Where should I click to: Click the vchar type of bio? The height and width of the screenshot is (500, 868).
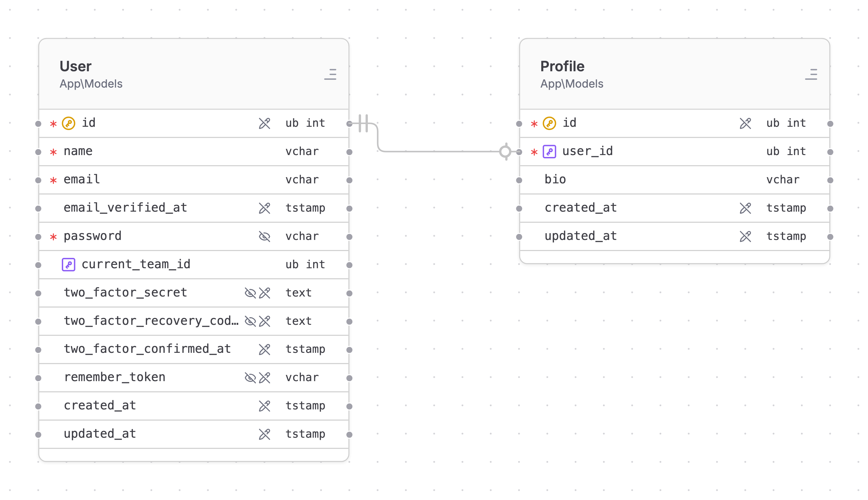click(783, 180)
